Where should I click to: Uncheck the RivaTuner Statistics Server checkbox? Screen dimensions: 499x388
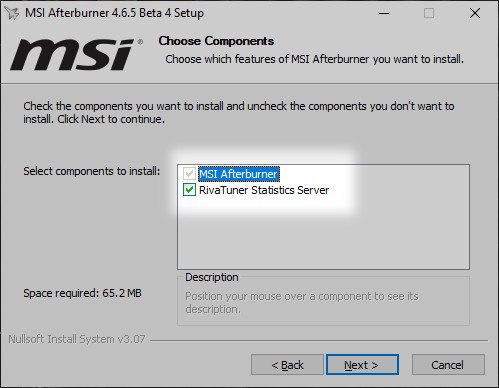[x=189, y=190]
